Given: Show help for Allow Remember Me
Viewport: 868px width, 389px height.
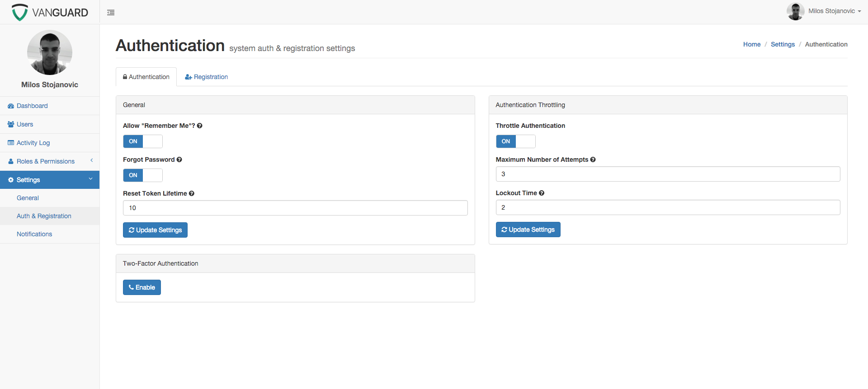Looking at the screenshot, I should pos(199,126).
